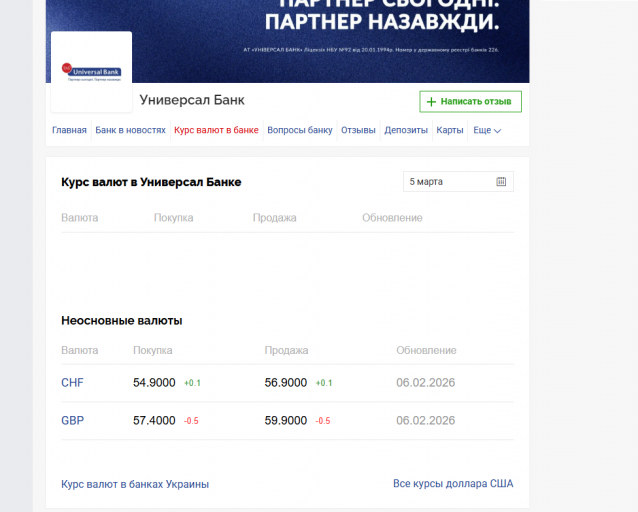Click the GBP currency link
The image size is (638, 512).
tap(72, 420)
